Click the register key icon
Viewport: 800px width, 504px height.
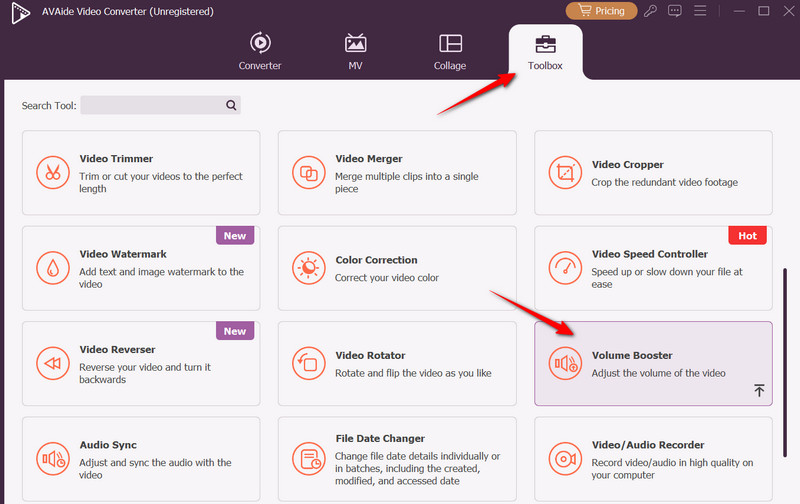(x=651, y=11)
